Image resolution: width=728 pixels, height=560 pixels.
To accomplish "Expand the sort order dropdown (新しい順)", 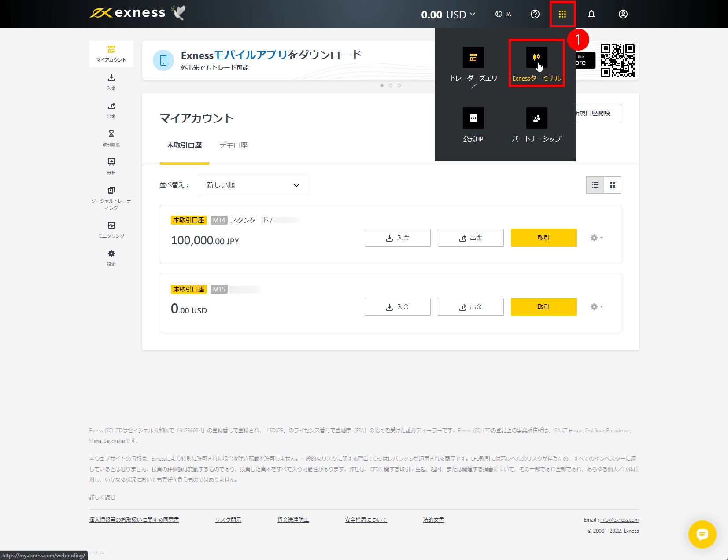I will 252,185.
